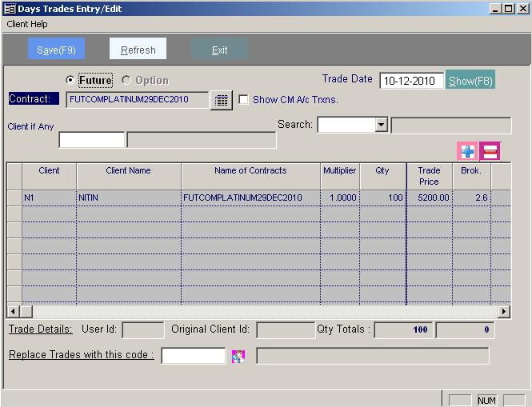This screenshot has width=532, height=407.
Task: Click the Exit button
Action: click(219, 50)
